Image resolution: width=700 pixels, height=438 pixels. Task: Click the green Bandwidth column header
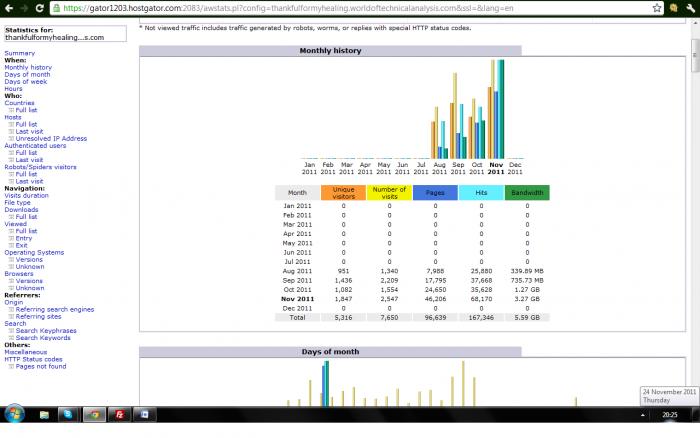coord(527,193)
